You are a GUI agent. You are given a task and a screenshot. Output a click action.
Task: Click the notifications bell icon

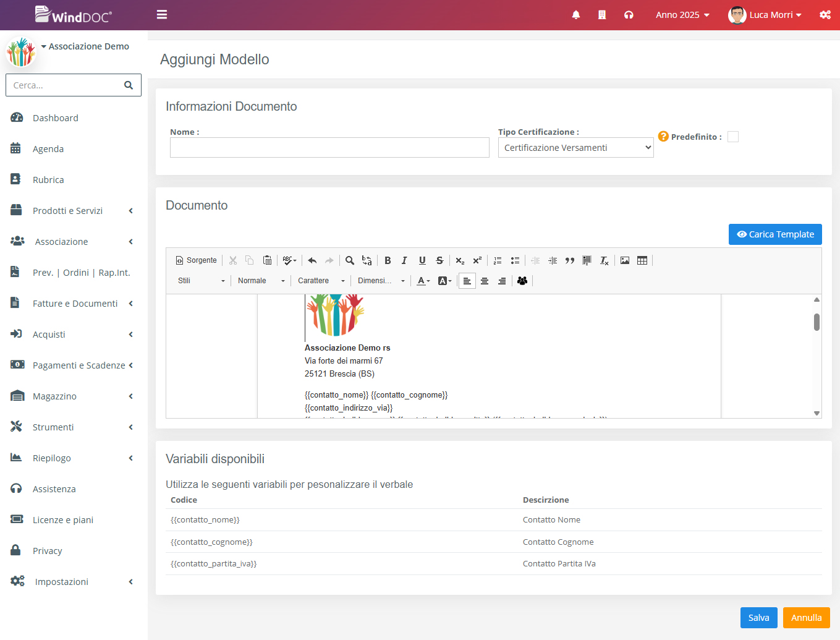pyautogui.click(x=576, y=15)
